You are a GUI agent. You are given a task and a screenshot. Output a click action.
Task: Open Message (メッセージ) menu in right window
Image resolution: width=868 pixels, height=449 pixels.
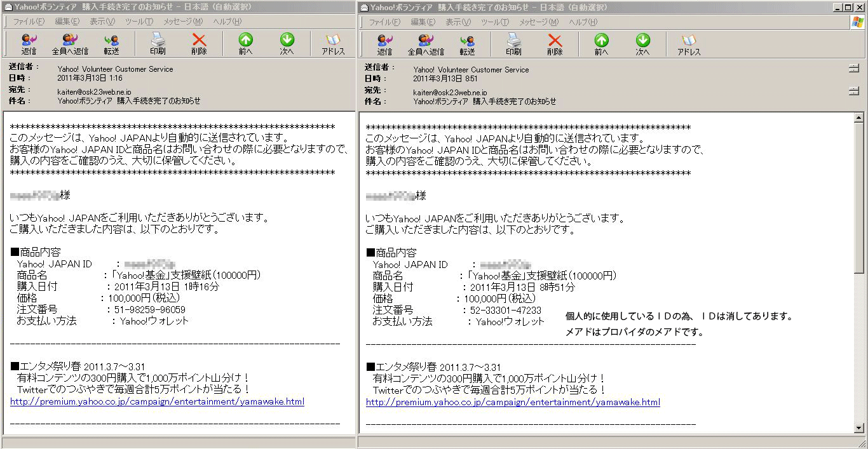coord(539,22)
